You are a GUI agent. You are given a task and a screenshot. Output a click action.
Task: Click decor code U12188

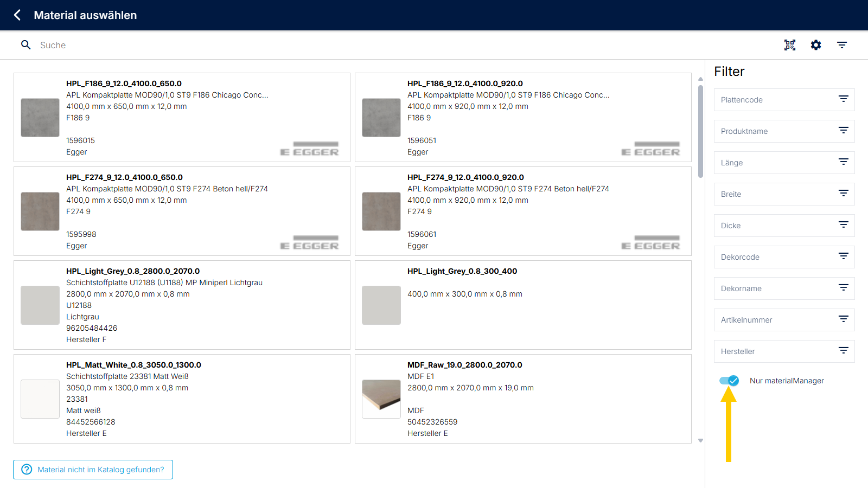pos(79,305)
